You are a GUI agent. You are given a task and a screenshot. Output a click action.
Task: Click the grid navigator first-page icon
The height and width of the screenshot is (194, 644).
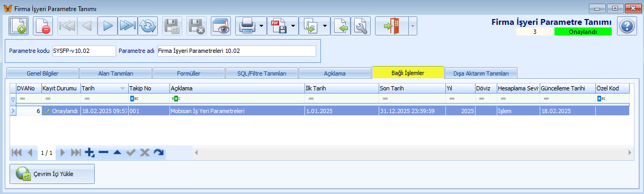[x=16, y=152]
